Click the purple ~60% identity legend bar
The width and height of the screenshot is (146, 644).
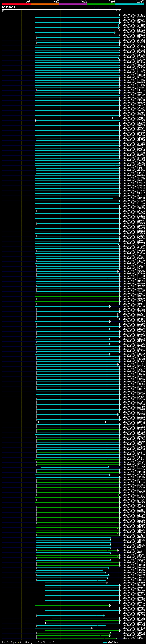coord(73,4)
